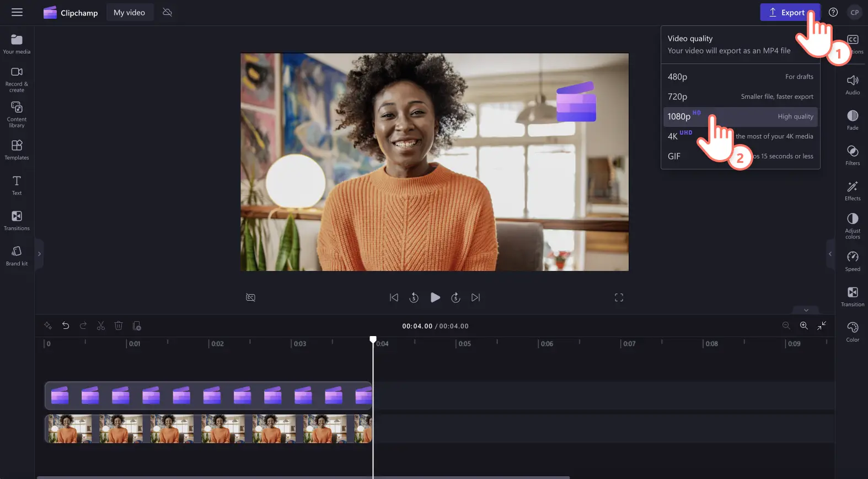Select 1080p HD export quality
The width and height of the screenshot is (868, 479).
(740, 116)
